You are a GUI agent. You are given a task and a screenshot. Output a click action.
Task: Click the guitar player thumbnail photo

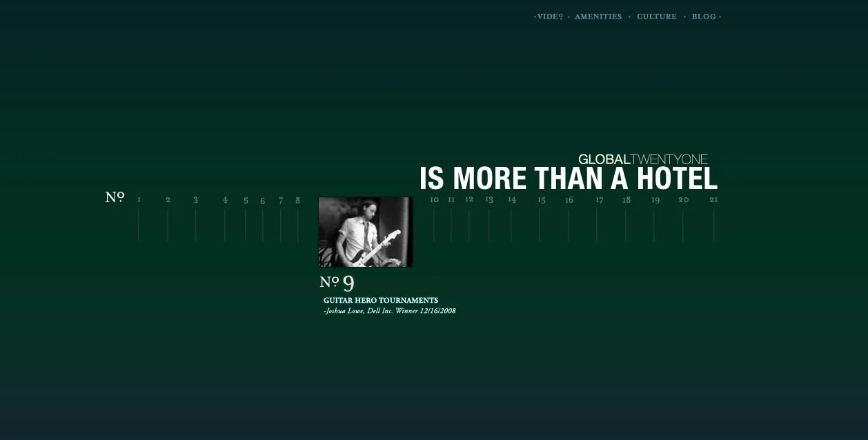(x=366, y=232)
